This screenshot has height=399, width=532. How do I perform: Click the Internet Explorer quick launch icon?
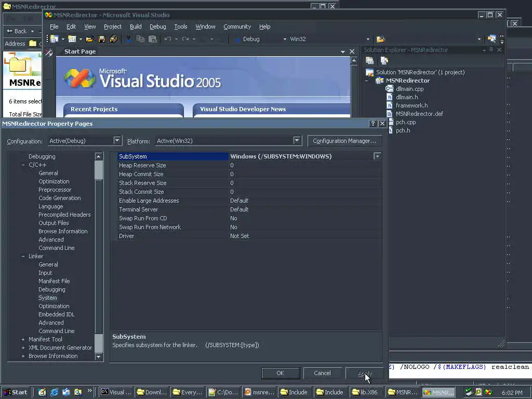54,392
